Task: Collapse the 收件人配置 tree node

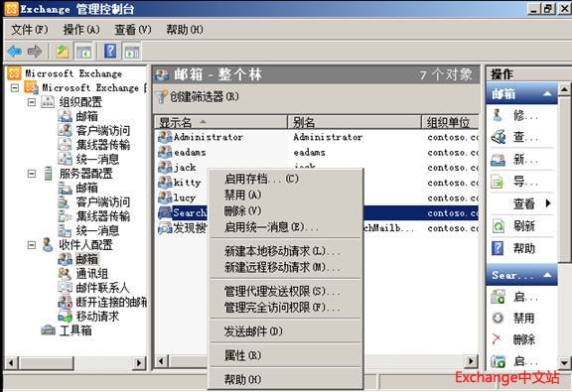Action: 32,245
